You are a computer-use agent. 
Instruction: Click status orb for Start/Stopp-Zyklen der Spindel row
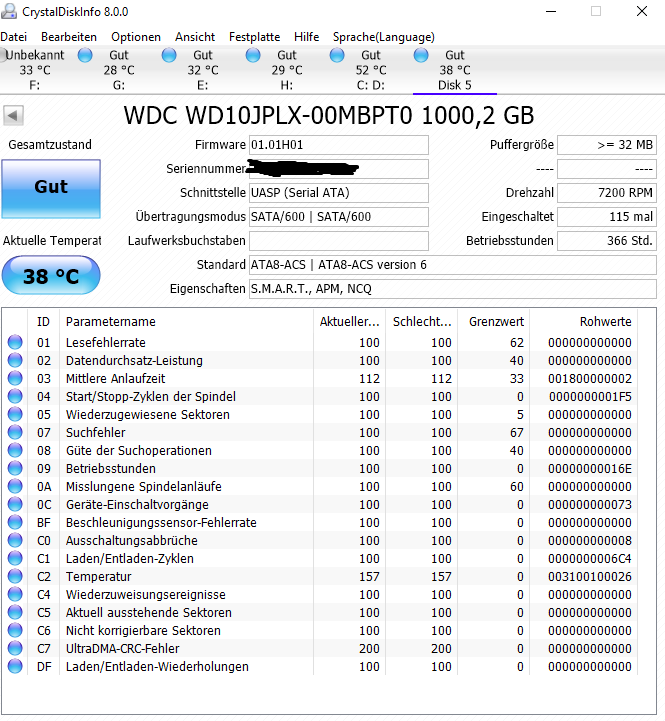[x=15, y=396]
